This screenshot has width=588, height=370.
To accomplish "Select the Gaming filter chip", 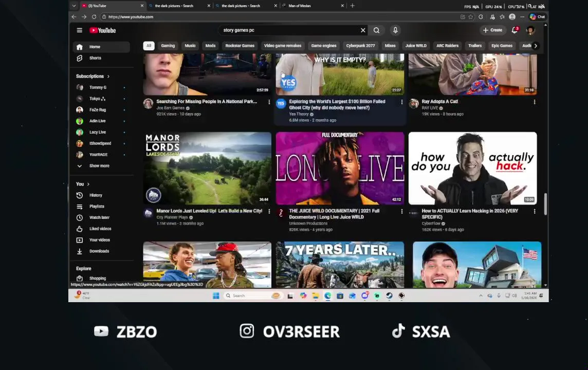I will (168, 46).
